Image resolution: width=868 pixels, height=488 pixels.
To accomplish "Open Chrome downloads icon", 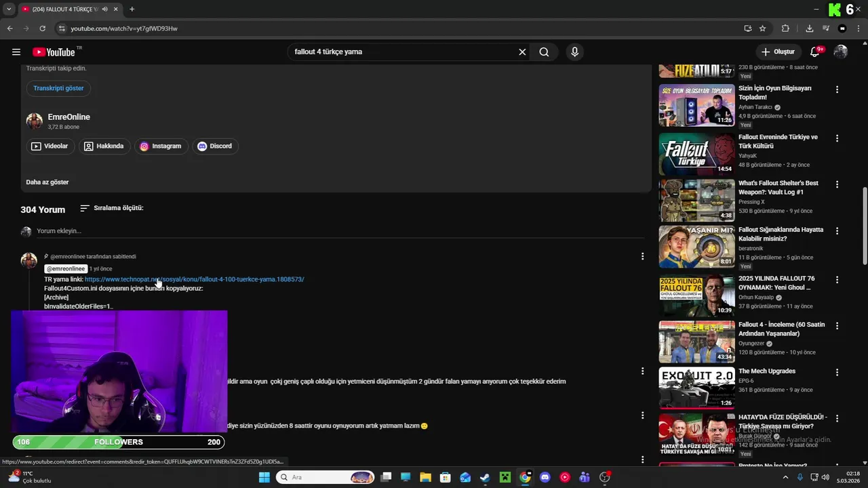I will click(x=809, y=28).
